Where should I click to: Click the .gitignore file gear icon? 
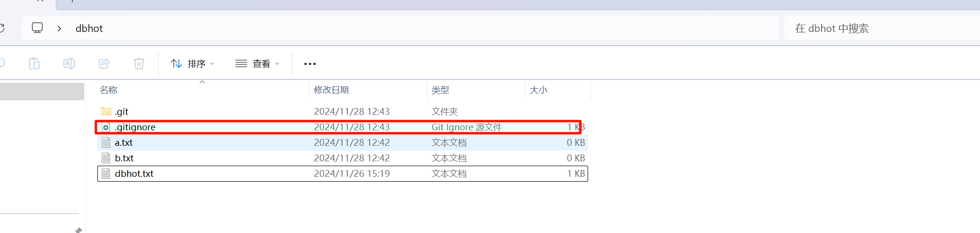pyautogui.click(x=106, y=127)
